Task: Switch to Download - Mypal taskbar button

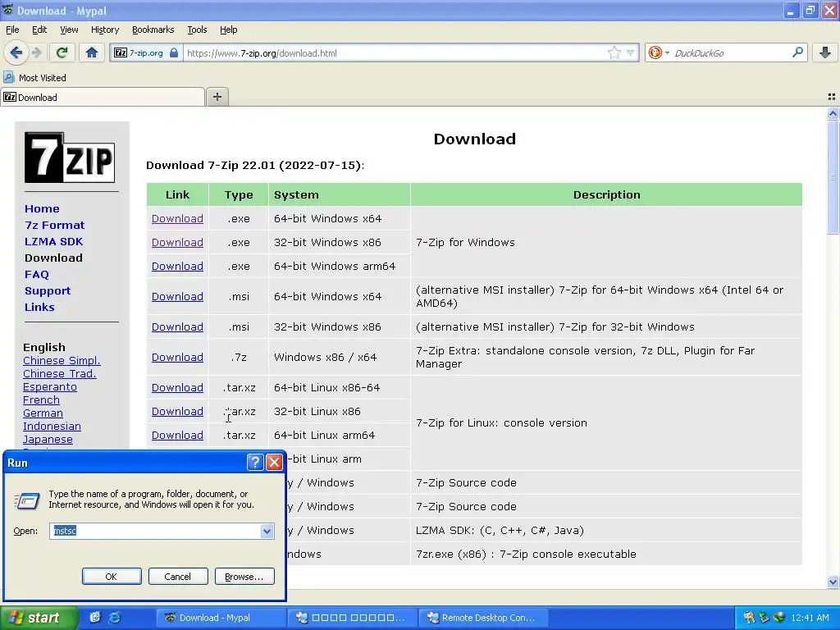Action: (221, 618)
